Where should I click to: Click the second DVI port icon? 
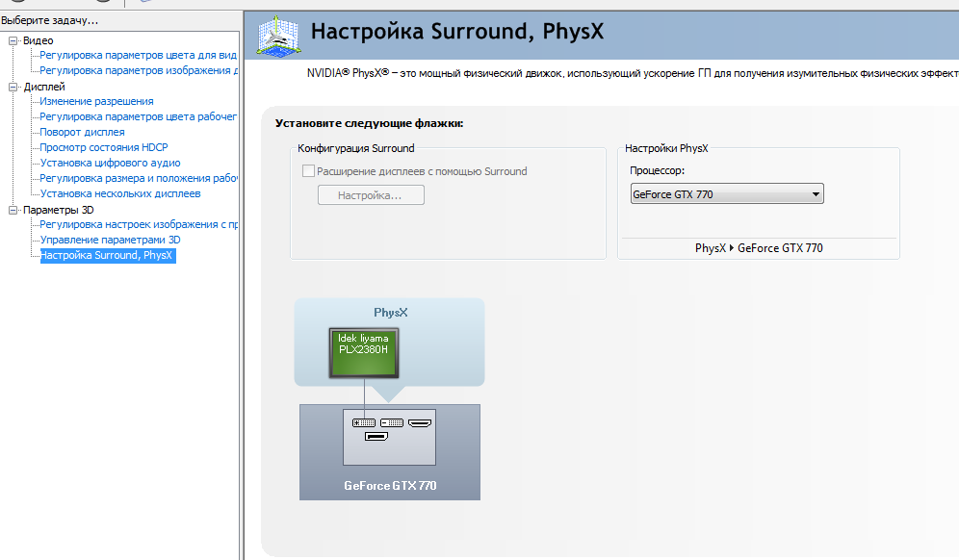pyautogui.click(x=392, y=422)
